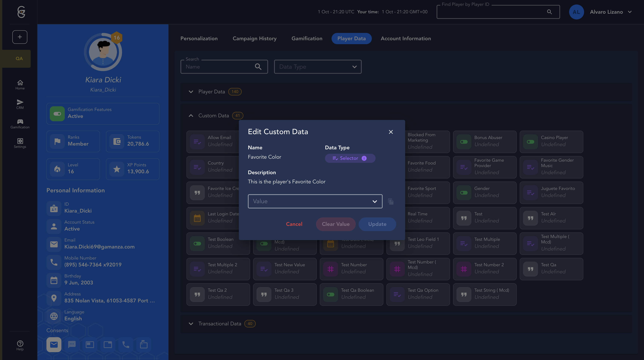Toggle the Gamification Features Active switch
Viewport: 644px width, 360px height.
[57, 114]
